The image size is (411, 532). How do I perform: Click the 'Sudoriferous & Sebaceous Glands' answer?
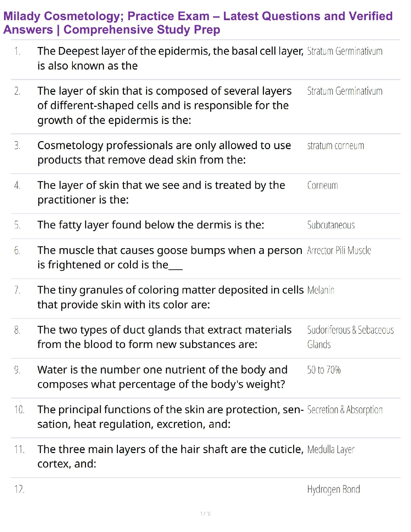pyautogui.click(x=350, y=337)
